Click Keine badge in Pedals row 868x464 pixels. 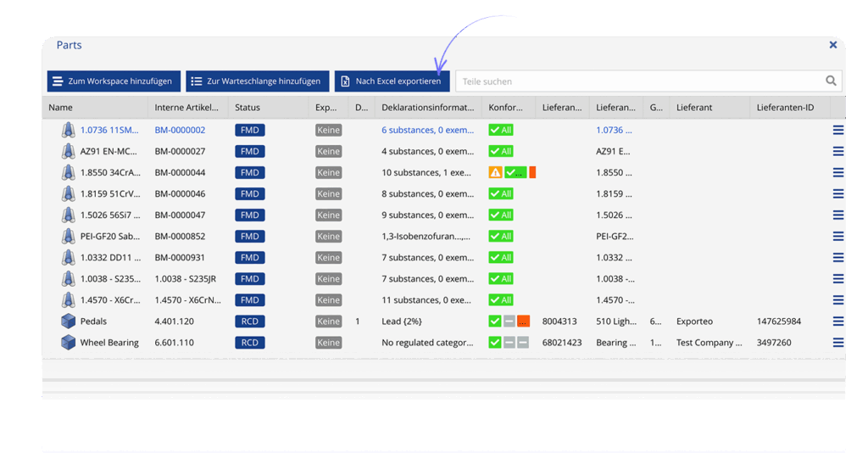coord(328,321)
